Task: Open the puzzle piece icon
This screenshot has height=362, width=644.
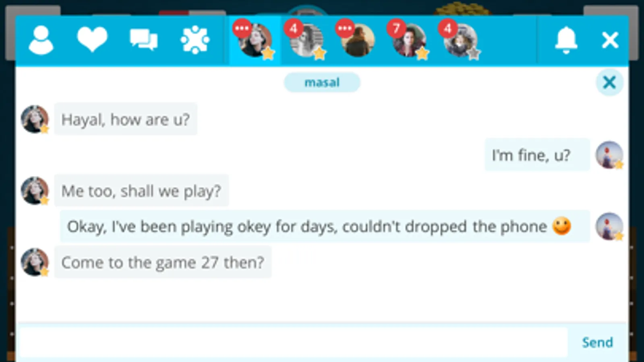Action: 195,40
